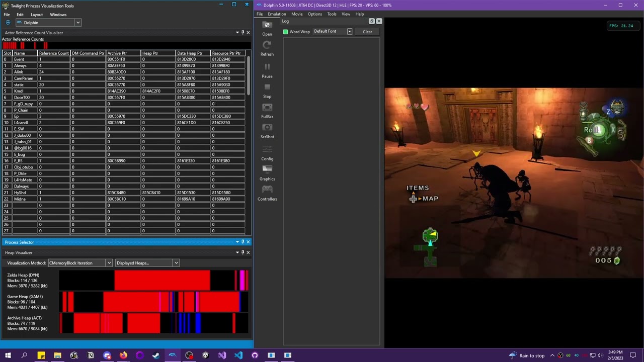This screenshot has width=644, height=362.
Task: Click Refresh icon in Dolphin toolbar
Action: click(x=267, y=45)
